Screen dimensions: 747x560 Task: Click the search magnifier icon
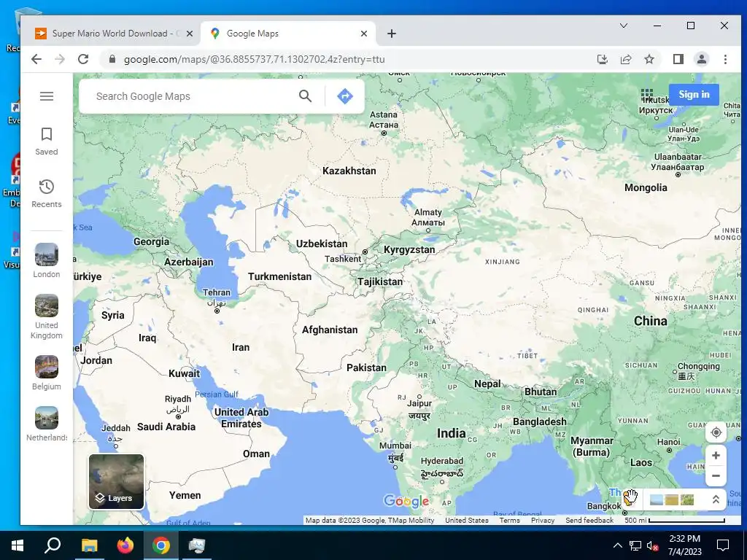pyautogui.click(x=305, y=96)
